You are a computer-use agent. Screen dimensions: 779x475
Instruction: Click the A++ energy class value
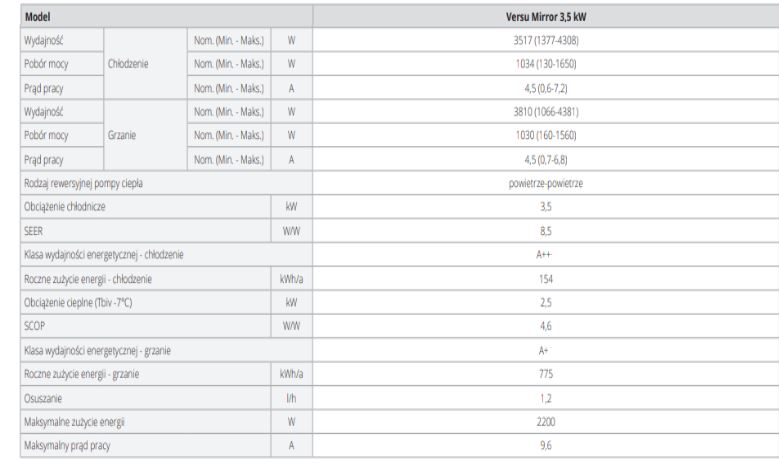point(545,254)
